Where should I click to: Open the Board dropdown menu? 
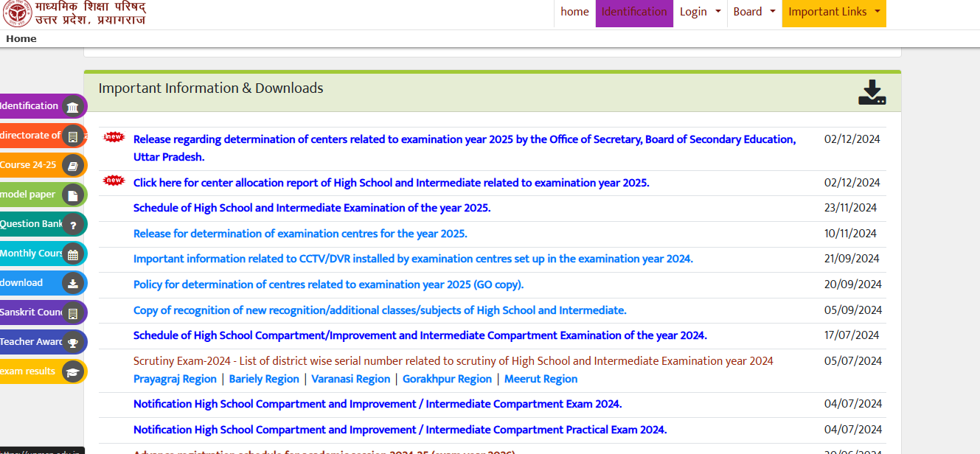(754, 11)
